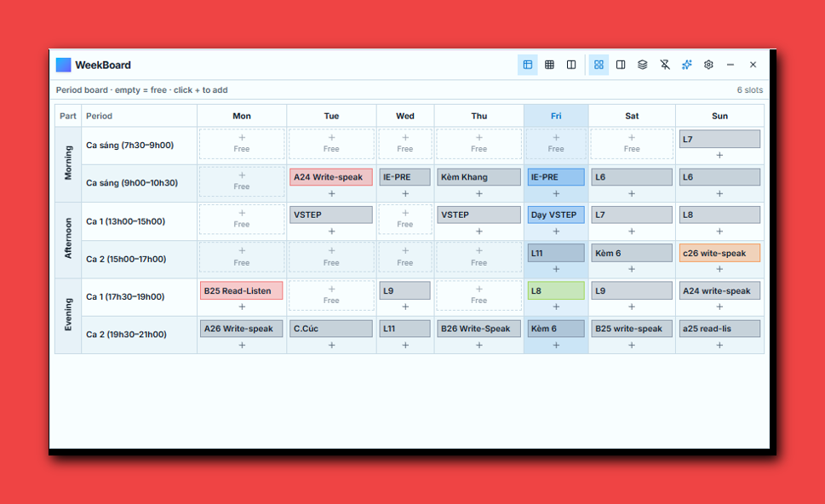Close the WeekBoard window
The width and height of the screenshot is (825, 504).
pos(753,65)
